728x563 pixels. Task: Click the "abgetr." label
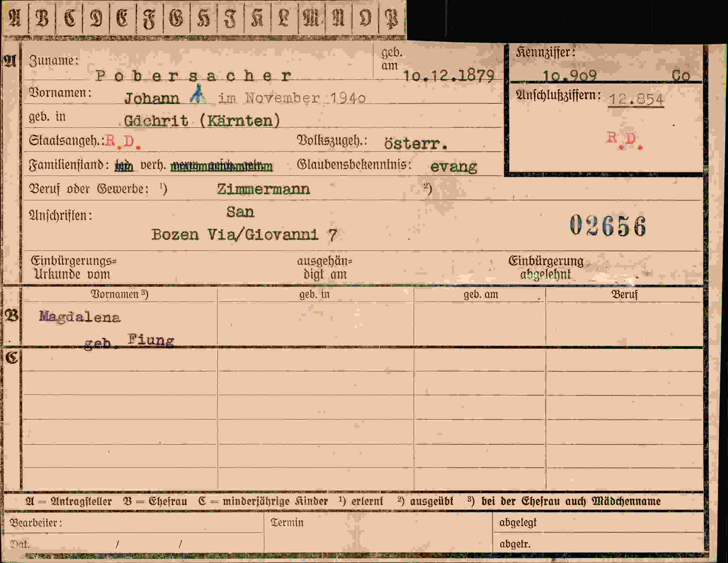click(x=515, y=544)
